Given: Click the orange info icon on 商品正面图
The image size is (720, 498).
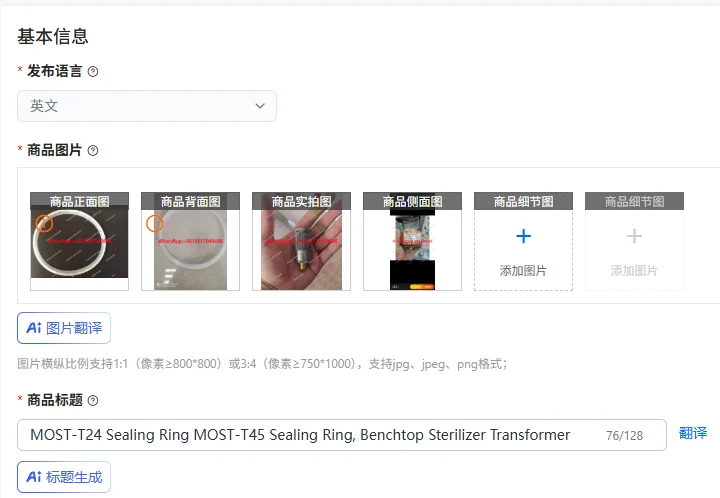Looking at the screenshot, I should click(44, 224).
